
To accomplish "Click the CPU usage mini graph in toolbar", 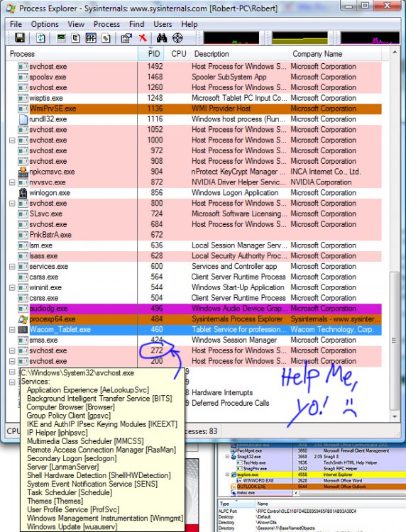I will point(231,38).
